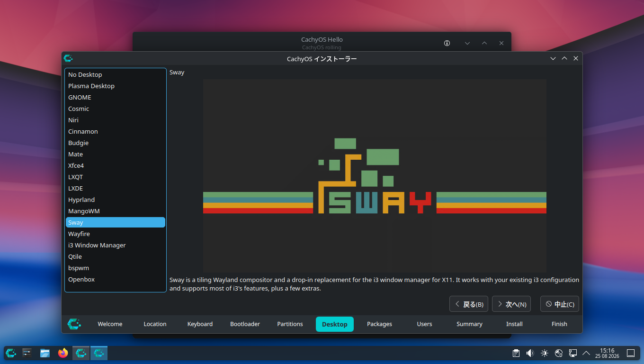This screenshot has width=644, height=364.
Task: Select "LXDE" in the list
Action: coord(116,188)
